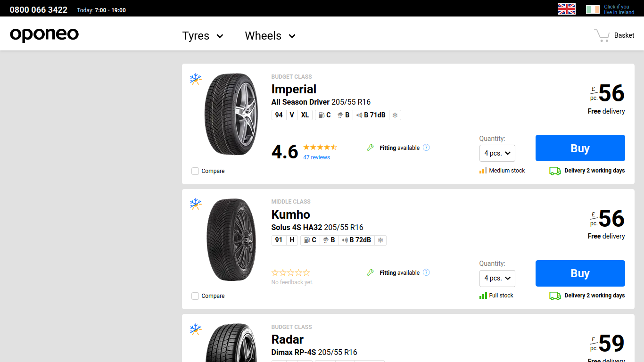Viewport: 644px width, 362px height.
Task: Click the delivery truck icon for Imperial
Action: tap(555, 171)
